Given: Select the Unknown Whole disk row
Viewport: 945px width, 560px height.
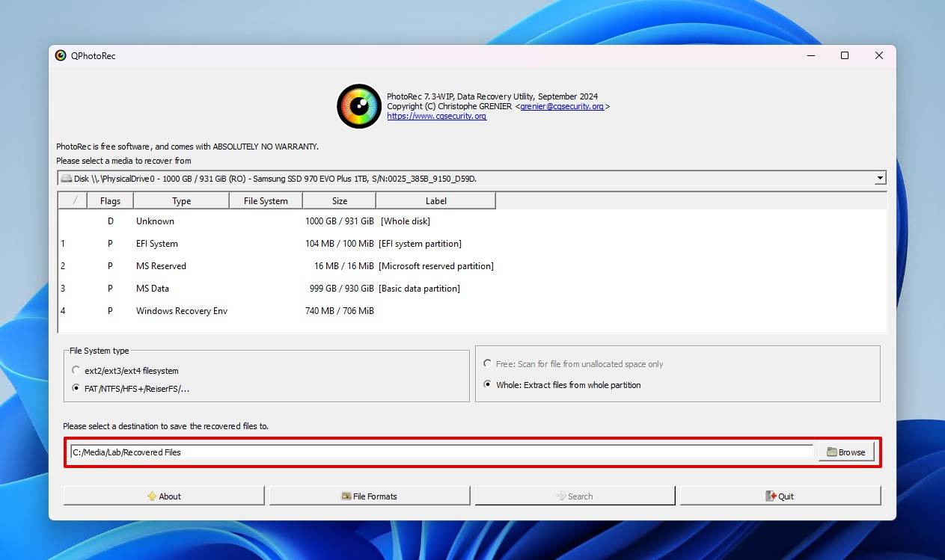Looking at the screenshot, I should point(472,221).
